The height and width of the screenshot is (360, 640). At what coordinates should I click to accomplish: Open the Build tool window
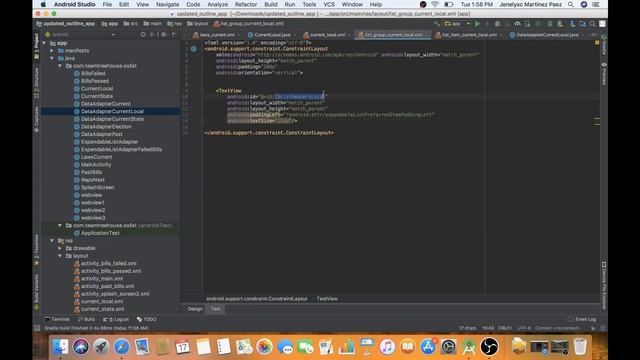[x=86, y=319]
